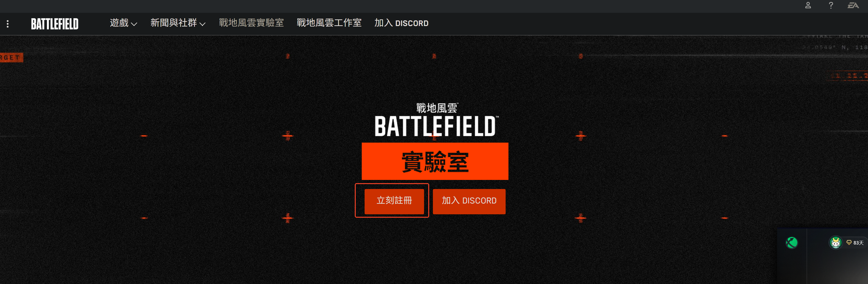
Task: Open the three-dot vertical menu icon
Action: tap(7, 24)
